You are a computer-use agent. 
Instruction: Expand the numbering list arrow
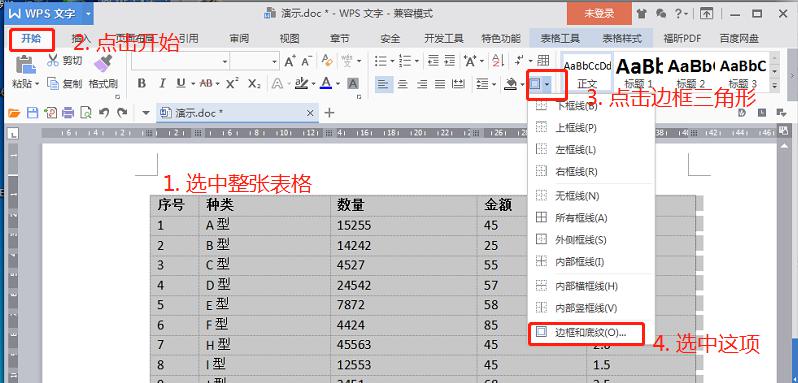[x=417, y=62]
